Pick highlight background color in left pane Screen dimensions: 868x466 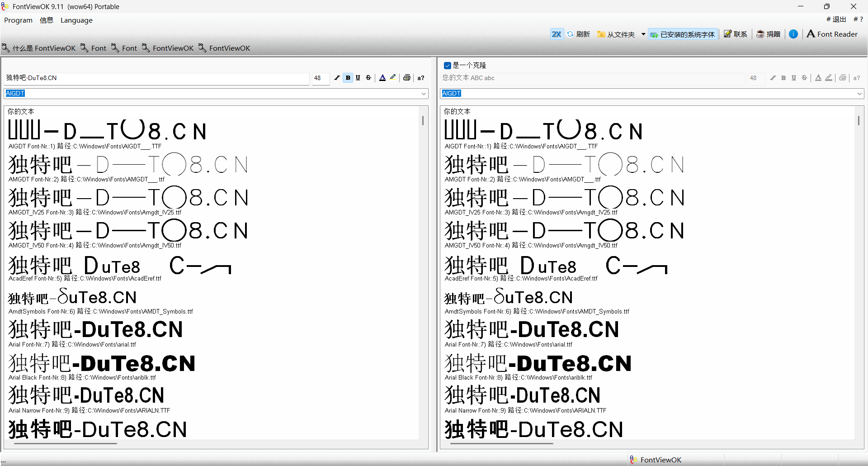(x=393, y=78)
